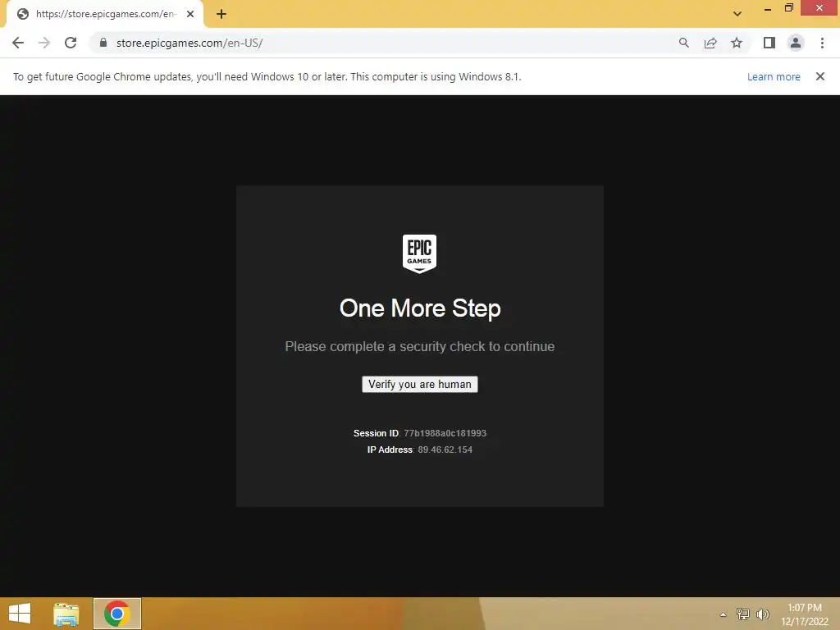This screenshot has width=840, height=630.
Task: Expand the tab search dropdown arrow
Action: click(737, 14)
